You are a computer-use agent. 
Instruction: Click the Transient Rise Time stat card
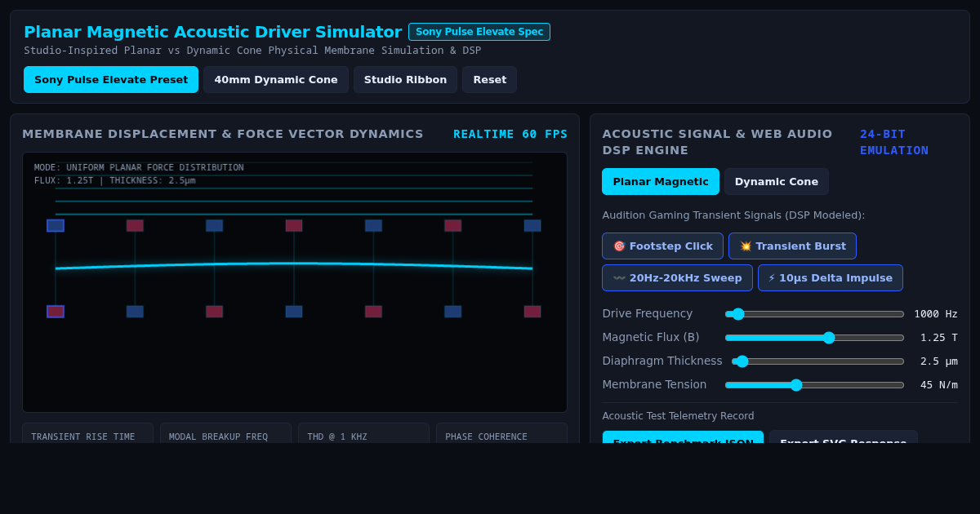click(x=87, y=433)
